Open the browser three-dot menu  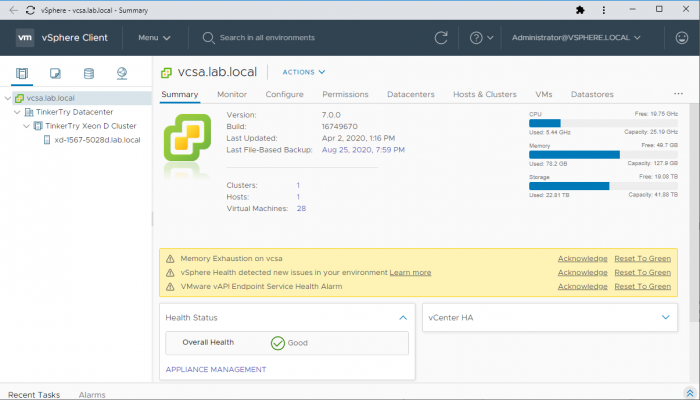604,10
